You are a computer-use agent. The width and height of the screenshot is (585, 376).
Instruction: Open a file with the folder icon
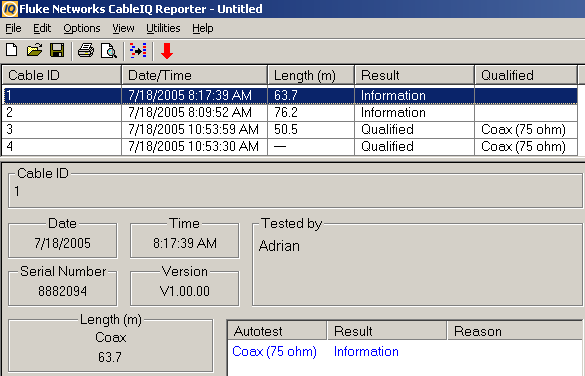tap(34, 50)
